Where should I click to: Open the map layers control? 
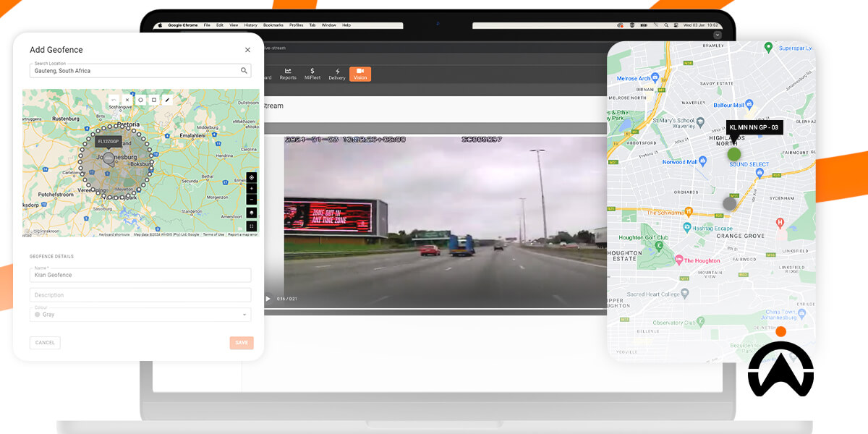(252, 213)
